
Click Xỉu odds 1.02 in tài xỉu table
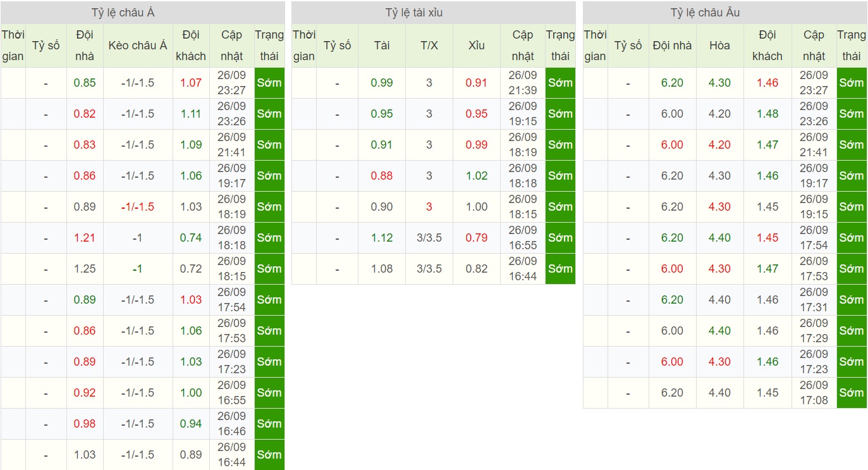coord(477,176)
